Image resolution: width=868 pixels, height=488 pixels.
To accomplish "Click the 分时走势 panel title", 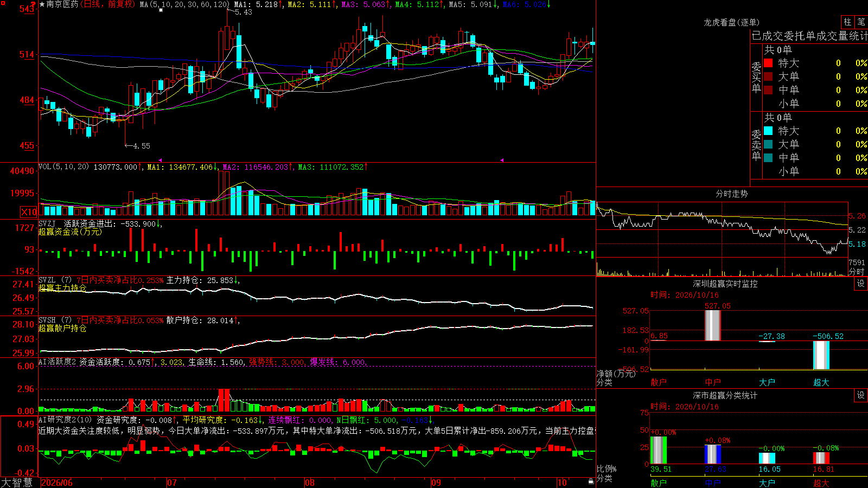I will point(732,194).
